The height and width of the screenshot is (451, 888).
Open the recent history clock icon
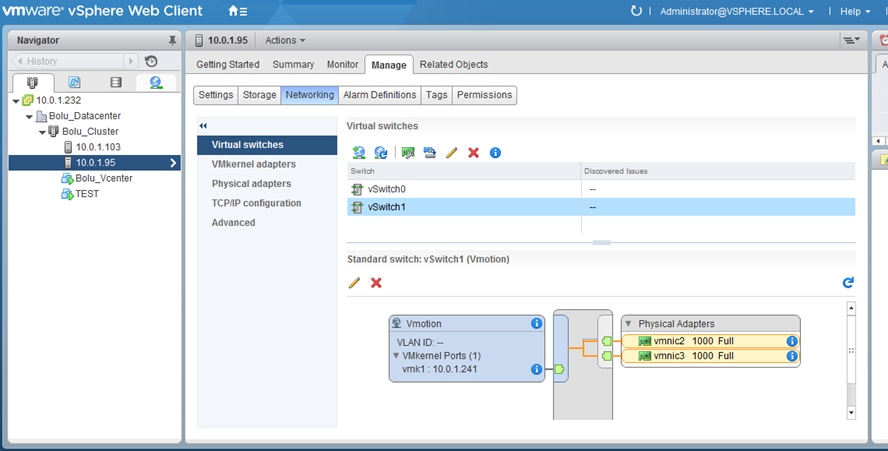pyautogui.click(x=151, y=61)
